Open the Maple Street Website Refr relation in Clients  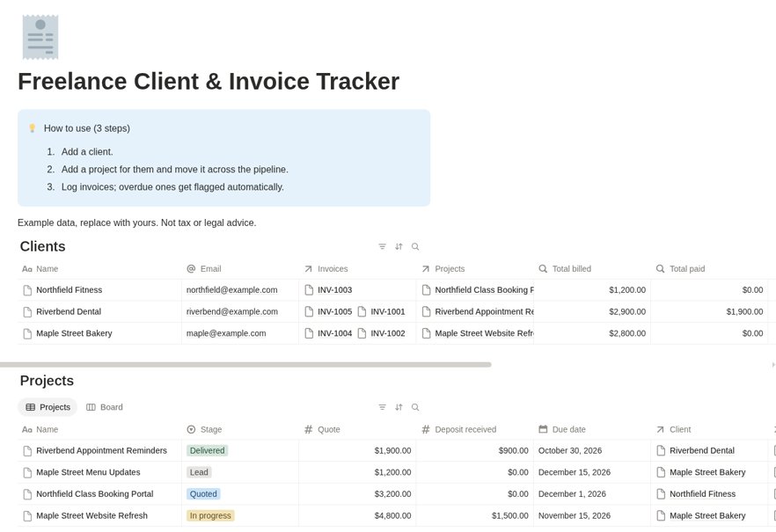point(478,333)
